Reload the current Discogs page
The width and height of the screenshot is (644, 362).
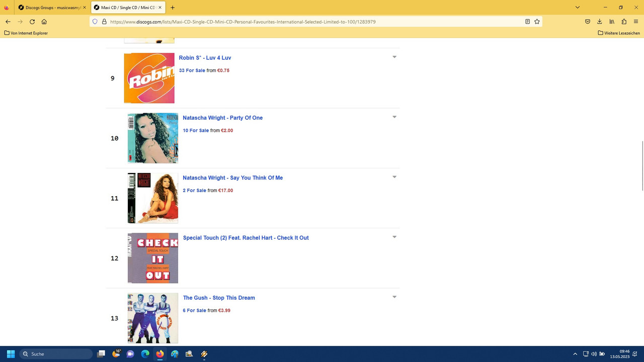(x=32, y=22)
